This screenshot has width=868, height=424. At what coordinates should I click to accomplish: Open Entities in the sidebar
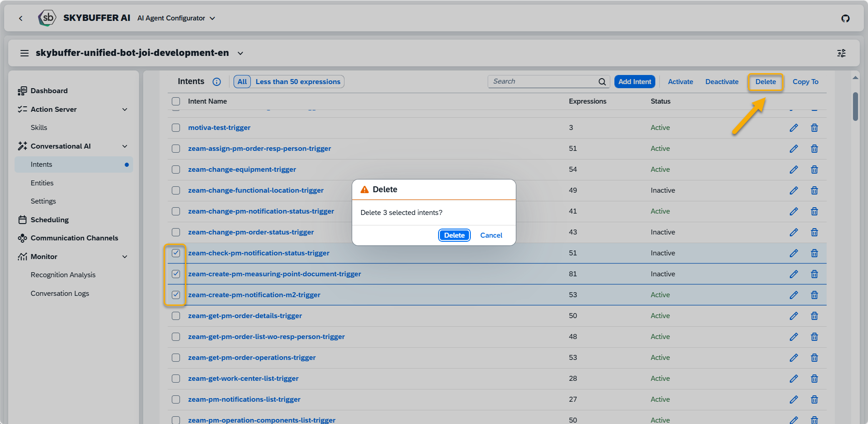42,183
